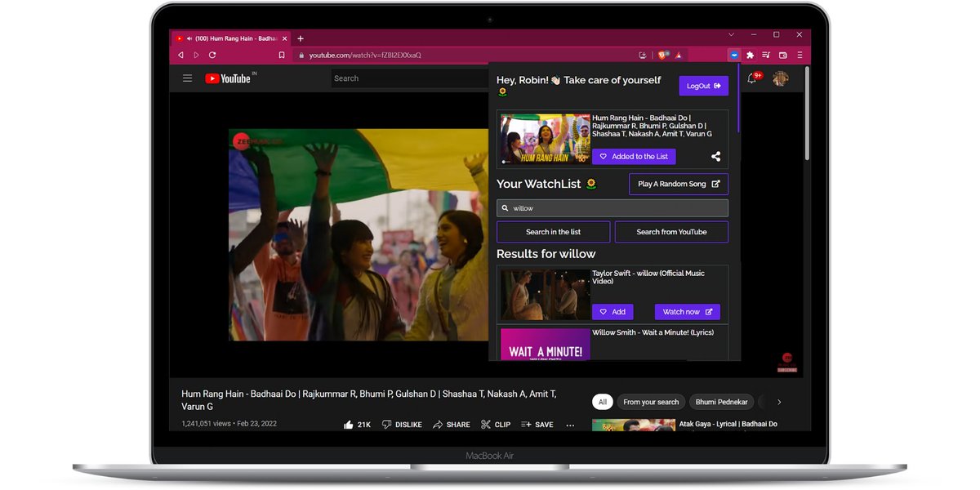Open the media playlist control icon in toolbar
The width and height of the screenshot is (980, 490).
[x=766, y=55]
